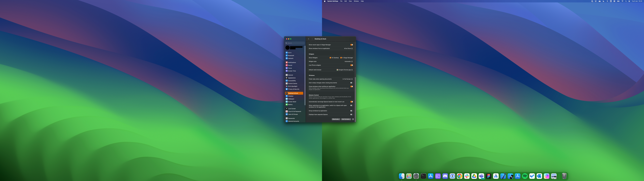Click the Wi-Fi icon in menu bar
Screen dimensions: 644x181
pyautogui.click(x=622, y=1)
